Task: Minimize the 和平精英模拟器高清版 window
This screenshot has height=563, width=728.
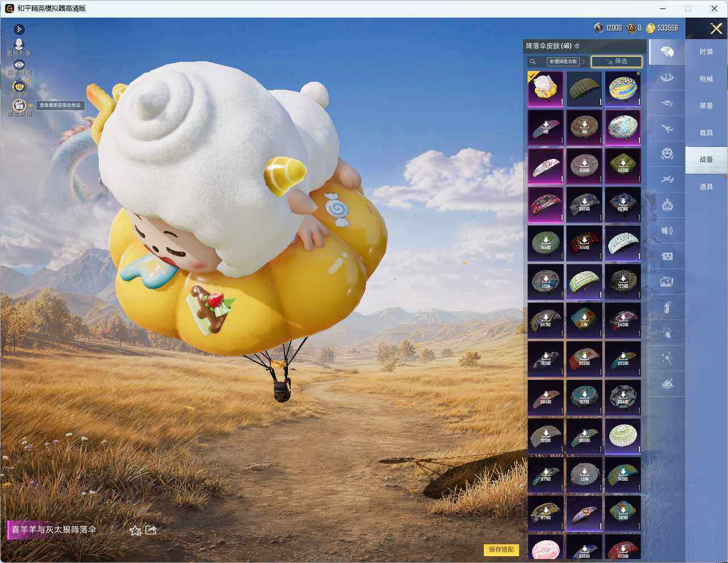Action: click(664, 9)
